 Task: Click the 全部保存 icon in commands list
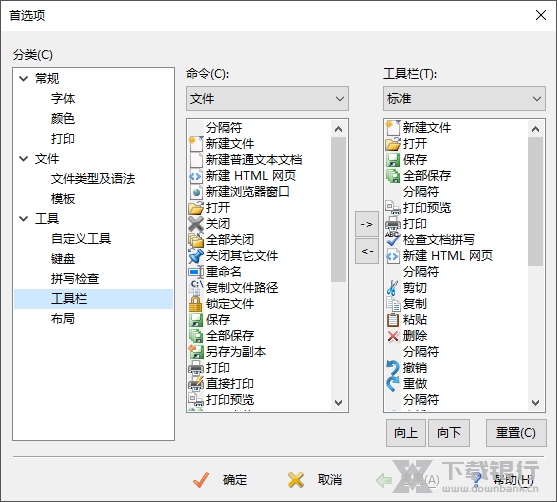coord(196,336)
